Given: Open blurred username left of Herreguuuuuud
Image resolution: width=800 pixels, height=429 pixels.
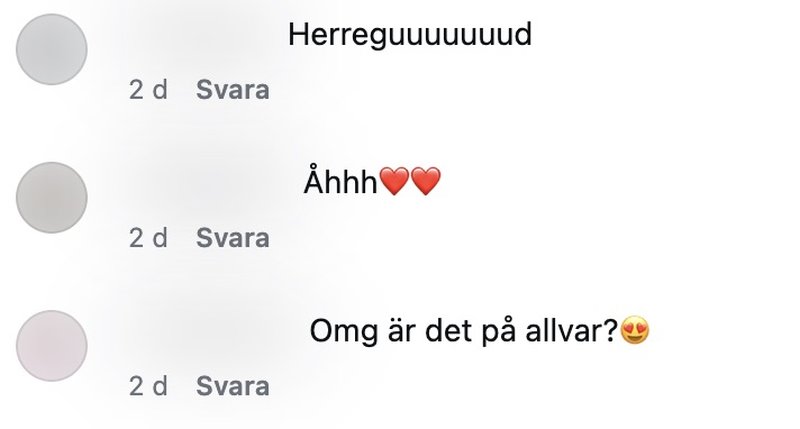Looking at the screenshot, I should click(204, 35).
